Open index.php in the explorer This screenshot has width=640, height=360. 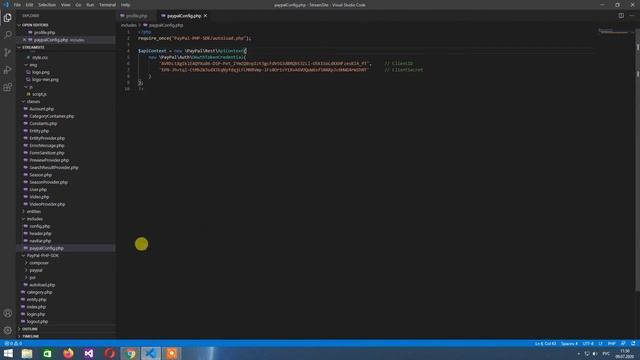click(x=36, y=307)
